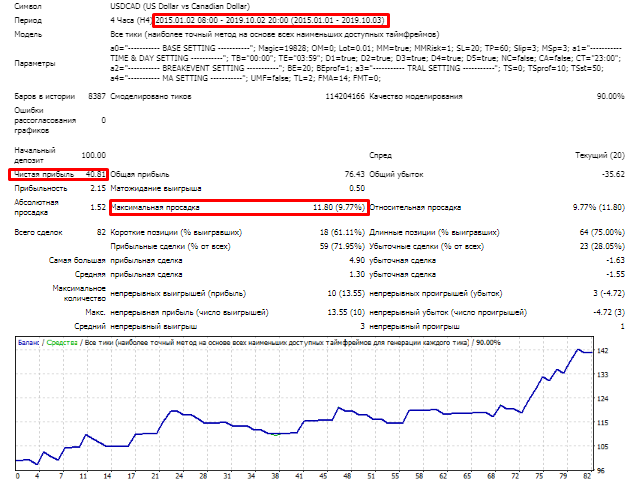The image size is (640, 480).
Task: Select the short positions value '18 (61.11%)'
Action: pyautogui.click(x=342, y=233)
